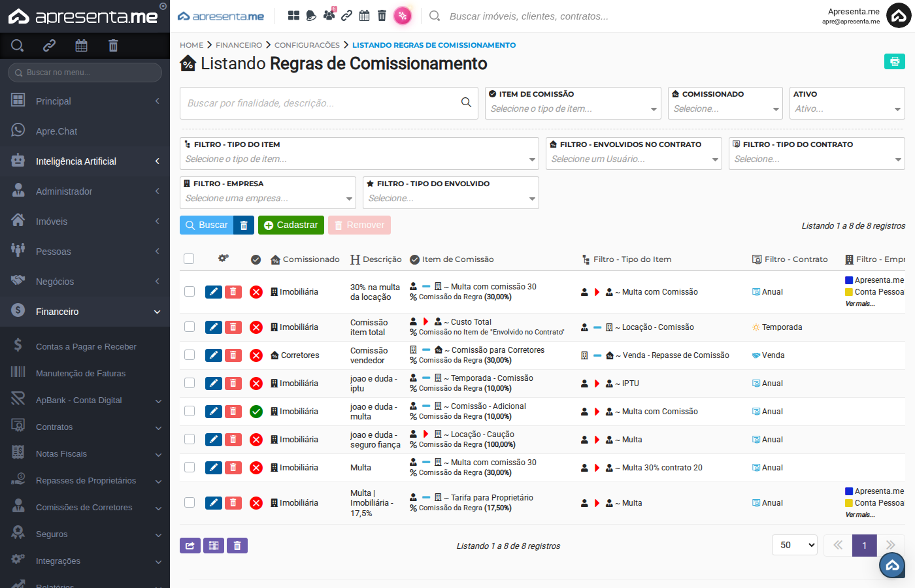Click the Remover button
This screenshot has width=915, height=588.
tap(359, 225)
